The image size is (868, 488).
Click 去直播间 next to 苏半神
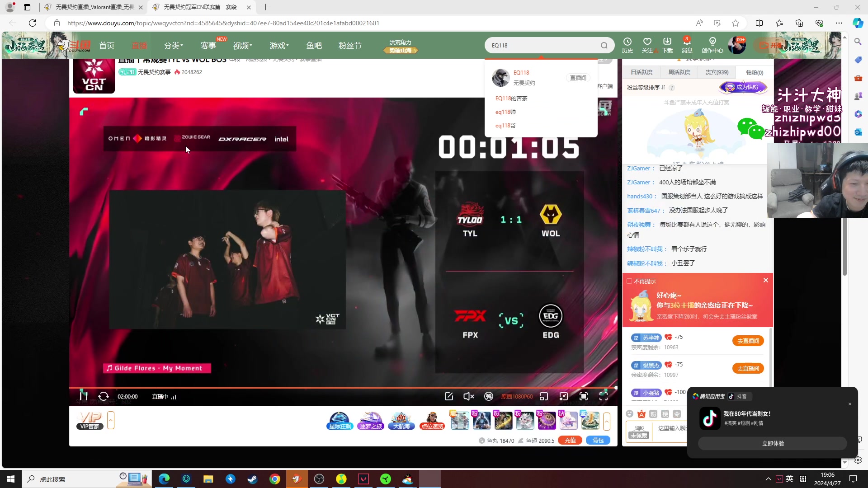[x=748, y=341]
